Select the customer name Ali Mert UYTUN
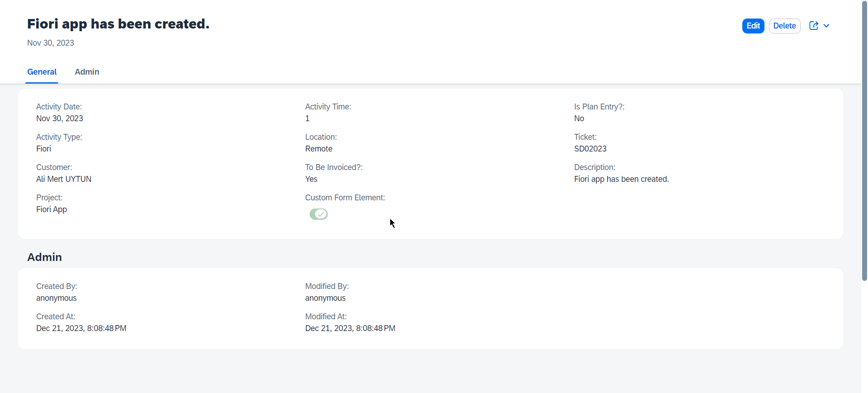This screenshot has height=393, width=868. tap(64, 179)
